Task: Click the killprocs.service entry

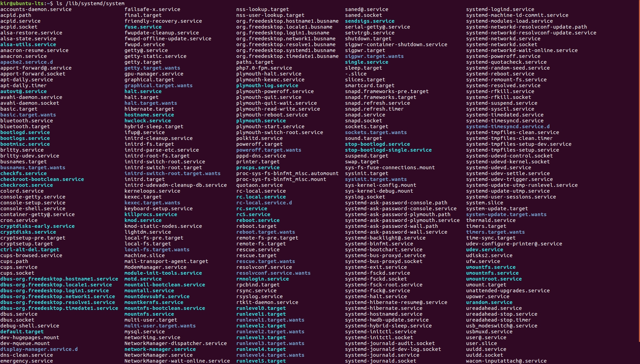Action: click(151, 214)
